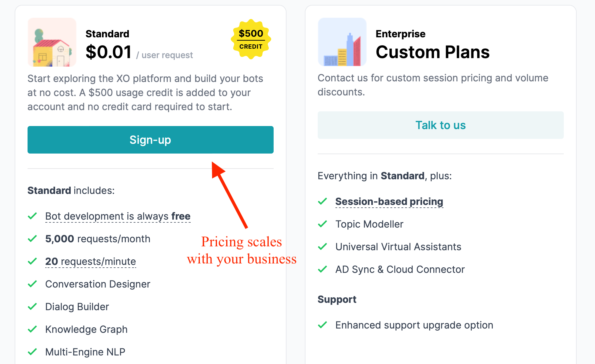
Task: Click the checkmark beside Enhanced support upgrade option
Action: coord(323,325)
